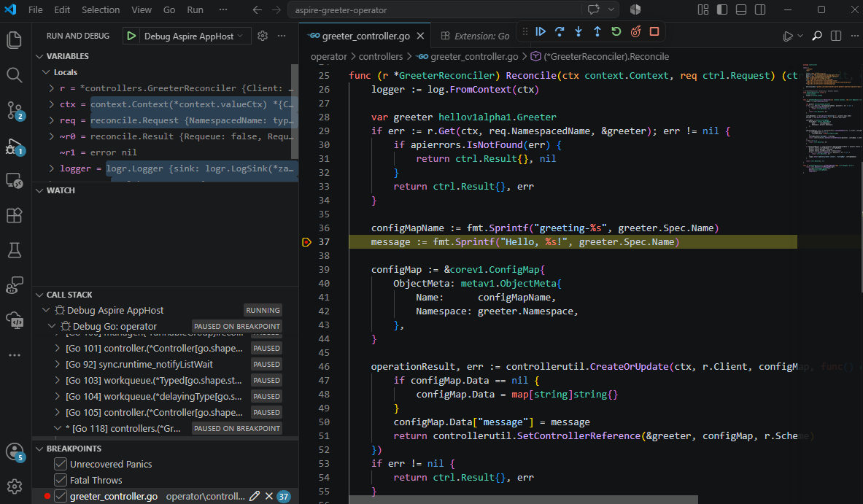This screenshot has height=504, width=863.
Task: Click the breakpoint marker at line 37
Action: [x=306, y=242]
